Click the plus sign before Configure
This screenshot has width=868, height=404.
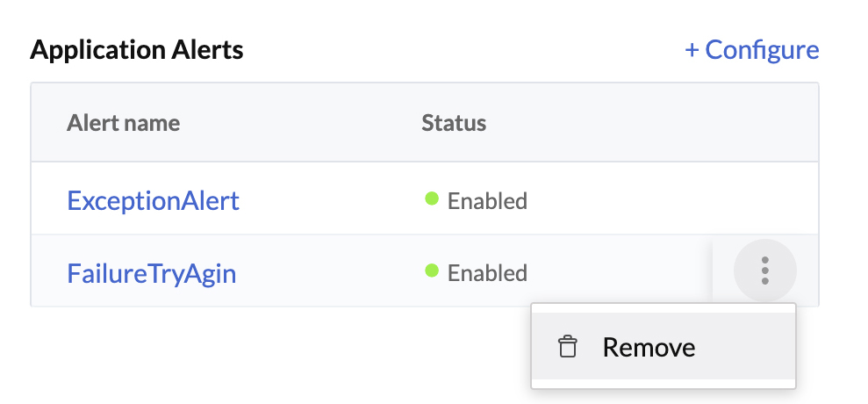(692, 50)
